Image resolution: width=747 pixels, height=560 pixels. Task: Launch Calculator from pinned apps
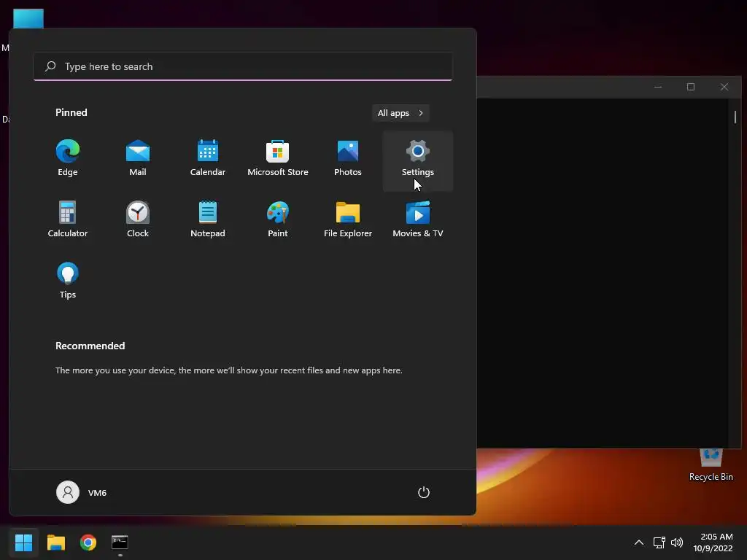click(x=68, y=220)
